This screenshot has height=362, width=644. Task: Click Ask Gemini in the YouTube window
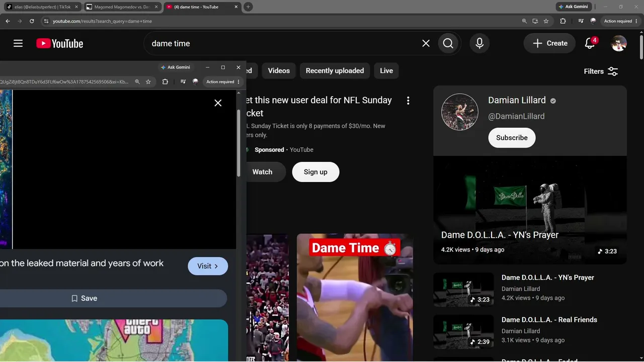click(x=574, y=7)
